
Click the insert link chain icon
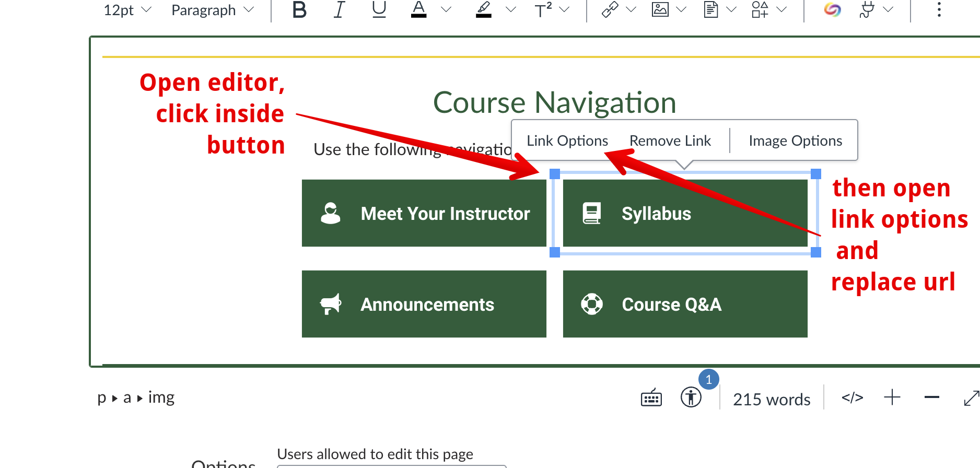click(x=610, y=10)
